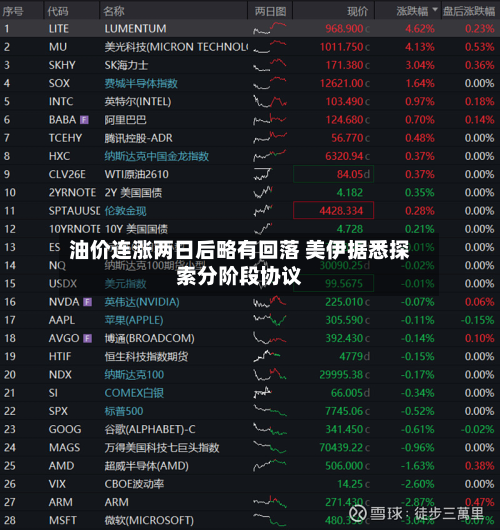The image size is (500, 530).
Task: Click the 盘后涨跌幅 column header
Action: pos(469,11)
